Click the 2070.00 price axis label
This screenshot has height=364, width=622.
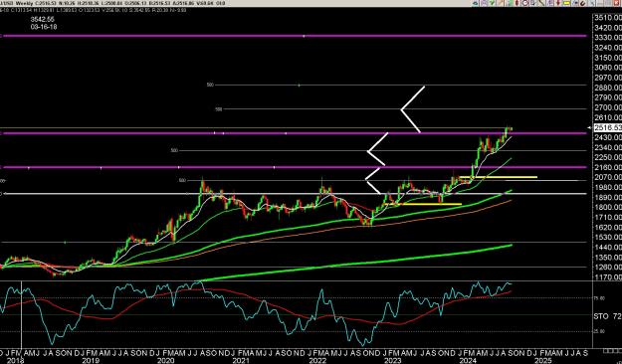608,177
